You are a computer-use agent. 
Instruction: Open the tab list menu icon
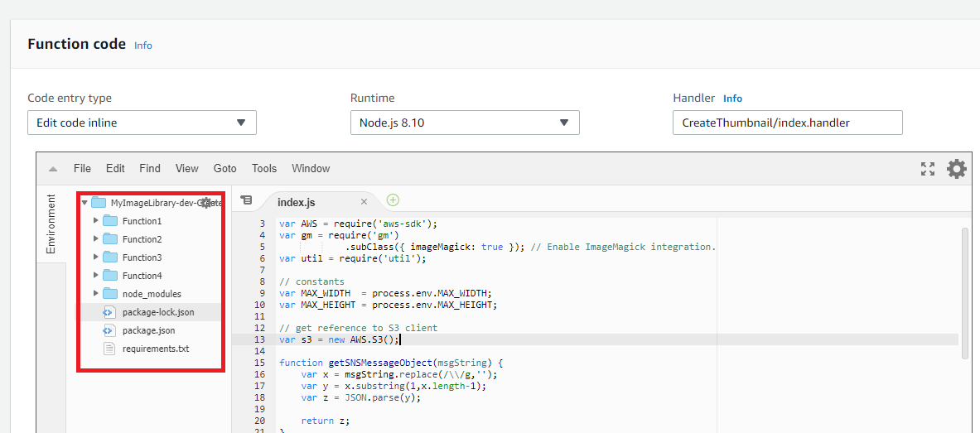point(246,200)
